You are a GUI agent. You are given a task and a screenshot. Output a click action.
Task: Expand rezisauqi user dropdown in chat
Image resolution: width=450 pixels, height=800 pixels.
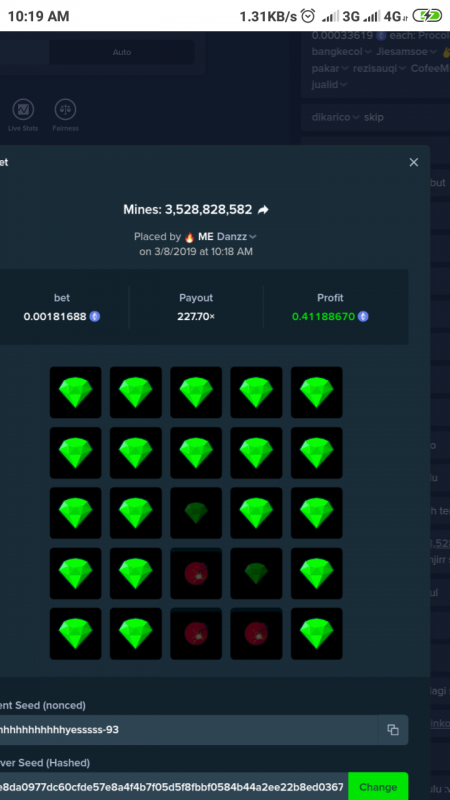[402, 68]
